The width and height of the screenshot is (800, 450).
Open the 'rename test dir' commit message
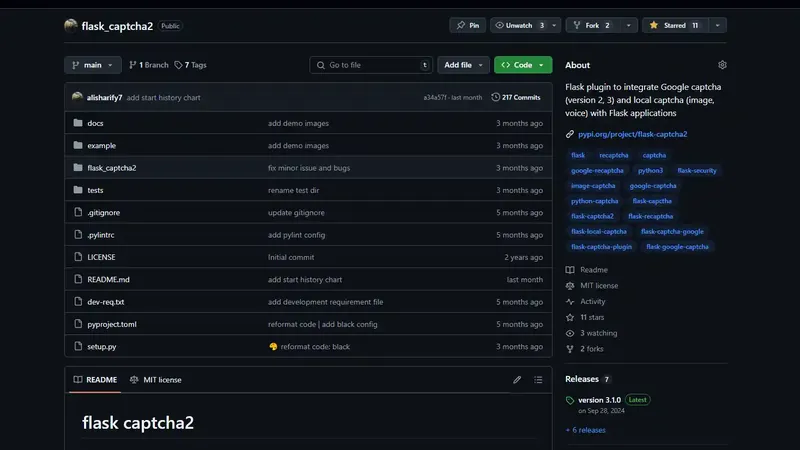tap(293, 190)
